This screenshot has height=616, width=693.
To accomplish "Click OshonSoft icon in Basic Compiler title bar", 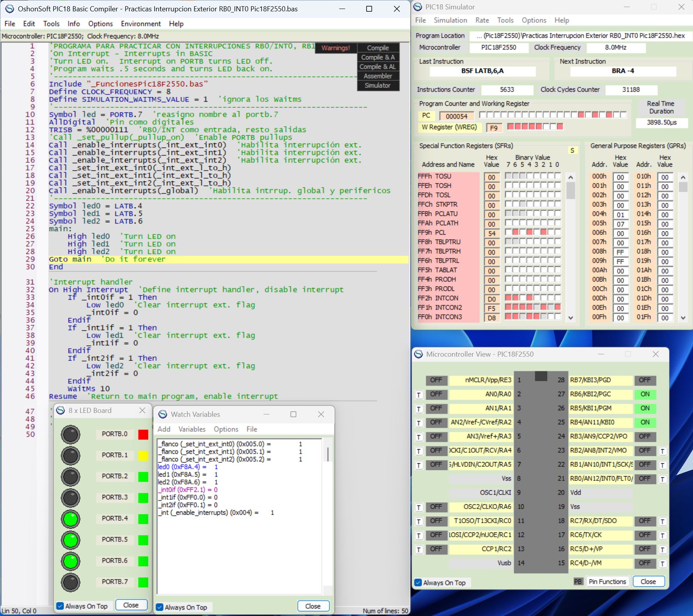I will [9, 9].
